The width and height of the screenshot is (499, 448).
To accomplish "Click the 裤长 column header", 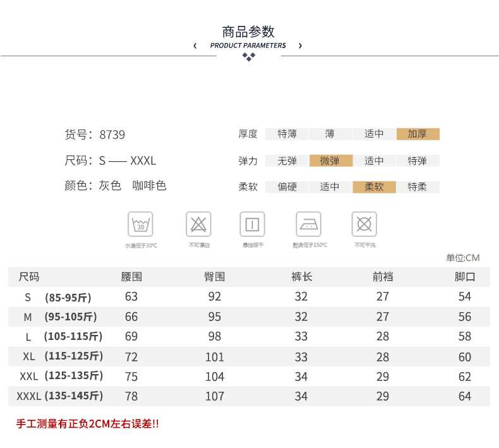I will click(x=301, y=277).
